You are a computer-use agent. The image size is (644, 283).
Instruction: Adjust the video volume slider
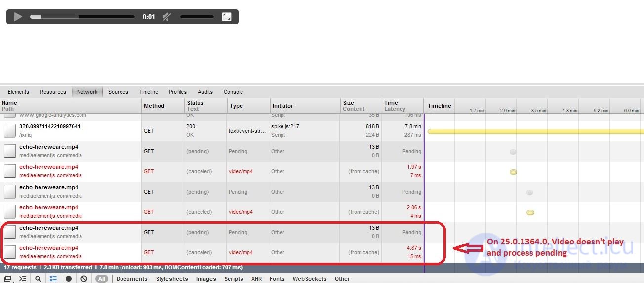pos(197,17)
